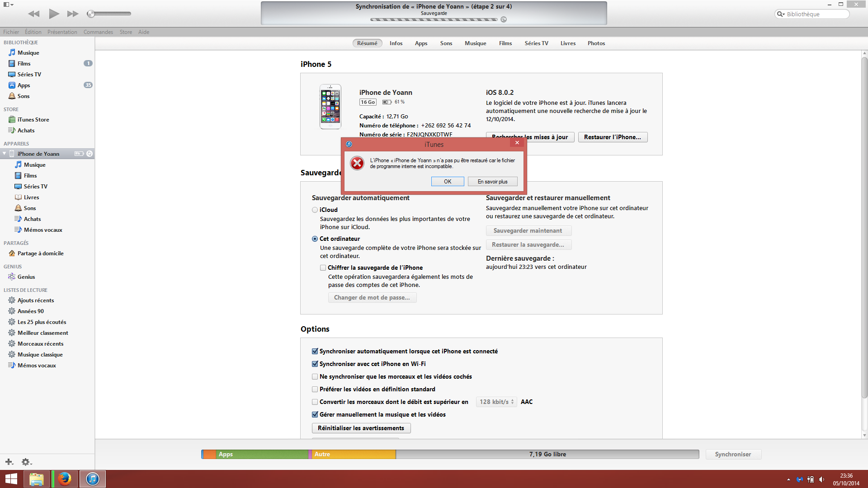Image resolution: width=868 pixels, height=488 pixels.
Task: Switch to the Résumé tab
Action: point(367,43)
